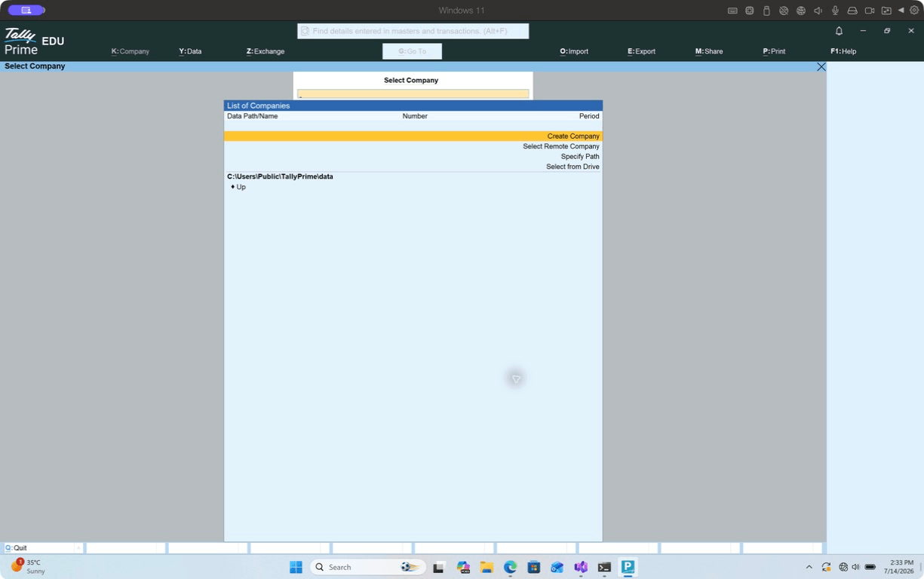Open F1:Help menu
This screenshot has height=579, width=924.
[843, 51]
